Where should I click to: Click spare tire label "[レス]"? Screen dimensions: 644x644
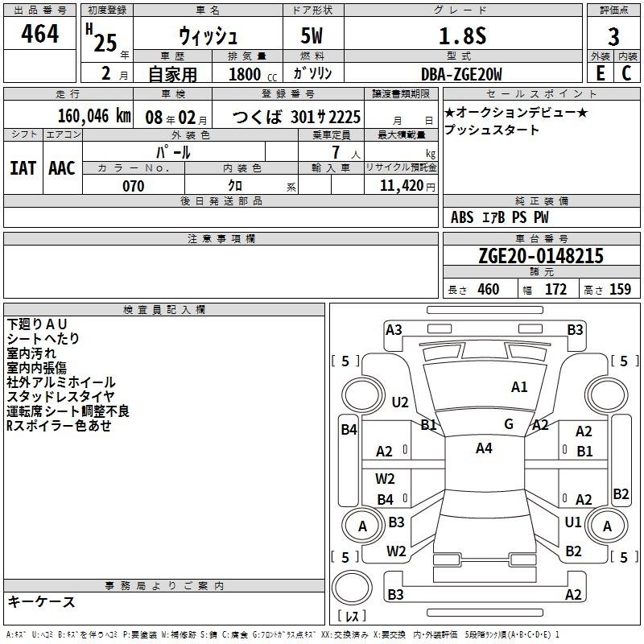coord(352,616)
